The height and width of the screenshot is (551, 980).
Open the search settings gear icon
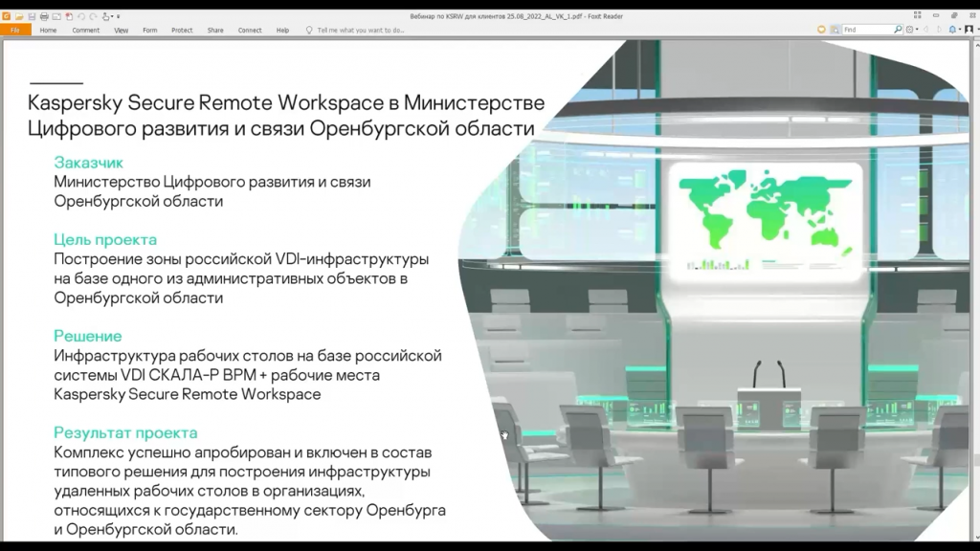[909, 30]
